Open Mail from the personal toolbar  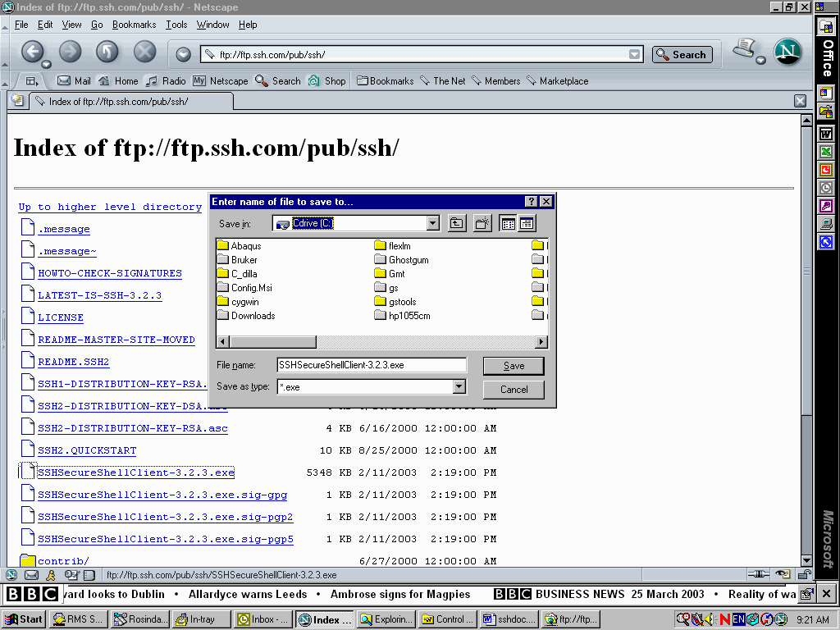point(74,81)
